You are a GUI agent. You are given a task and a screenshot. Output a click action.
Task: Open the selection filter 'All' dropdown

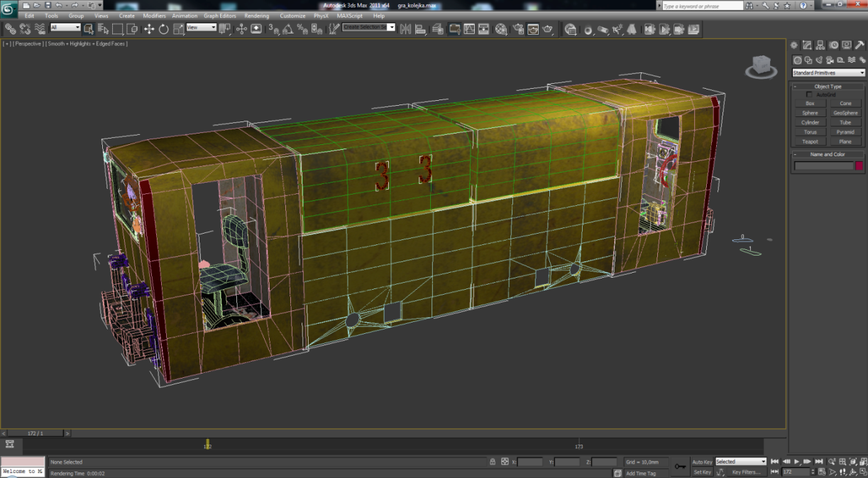point(65,28)
